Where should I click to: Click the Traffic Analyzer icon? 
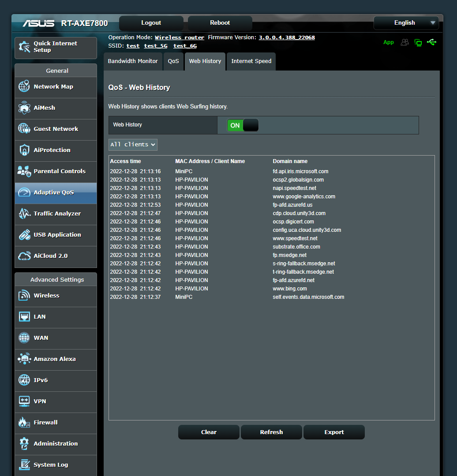tap(24, 213)
